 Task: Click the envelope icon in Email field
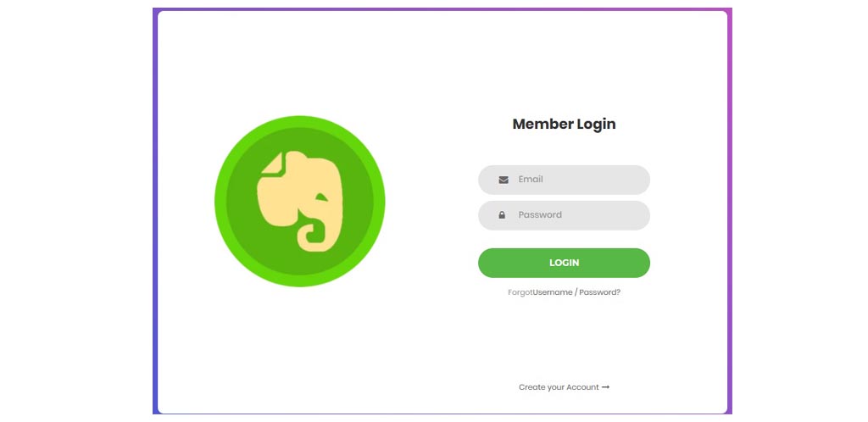[x=504, y=180]
